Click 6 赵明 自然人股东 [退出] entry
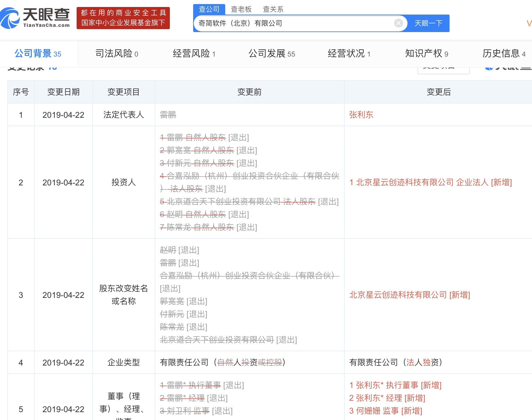532x420 pixels. (x=204, y=215)
